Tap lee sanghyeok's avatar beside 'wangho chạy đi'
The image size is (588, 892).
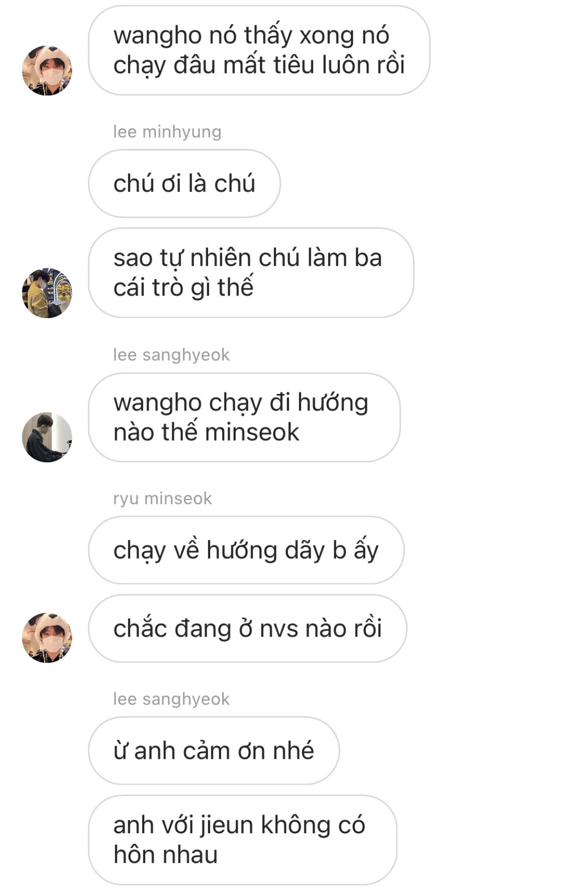pyautogui.click(x=47, y=437)
